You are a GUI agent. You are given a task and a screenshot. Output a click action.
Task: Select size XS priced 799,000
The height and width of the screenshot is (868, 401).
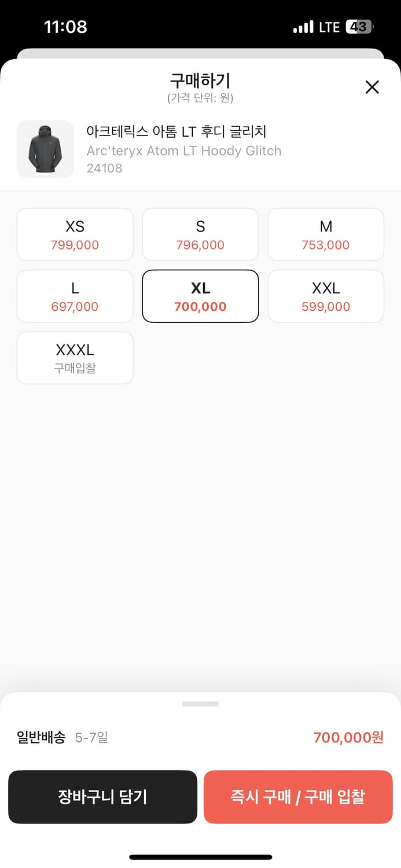[75, 234]
